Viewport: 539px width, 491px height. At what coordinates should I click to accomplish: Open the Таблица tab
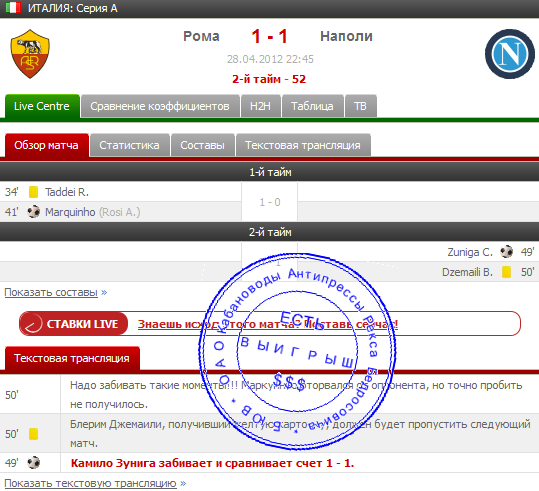coord(312,106)
